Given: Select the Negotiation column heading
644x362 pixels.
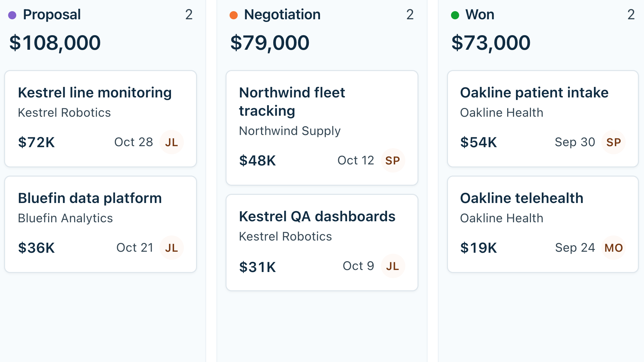Looking at the screenshot, I should (x=282, y=15).
